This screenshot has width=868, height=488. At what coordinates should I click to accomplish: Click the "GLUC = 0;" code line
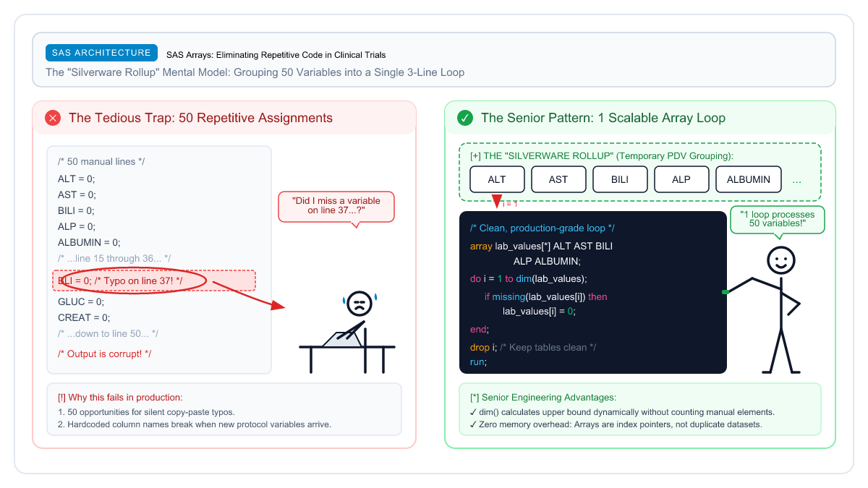click(81, 301)
